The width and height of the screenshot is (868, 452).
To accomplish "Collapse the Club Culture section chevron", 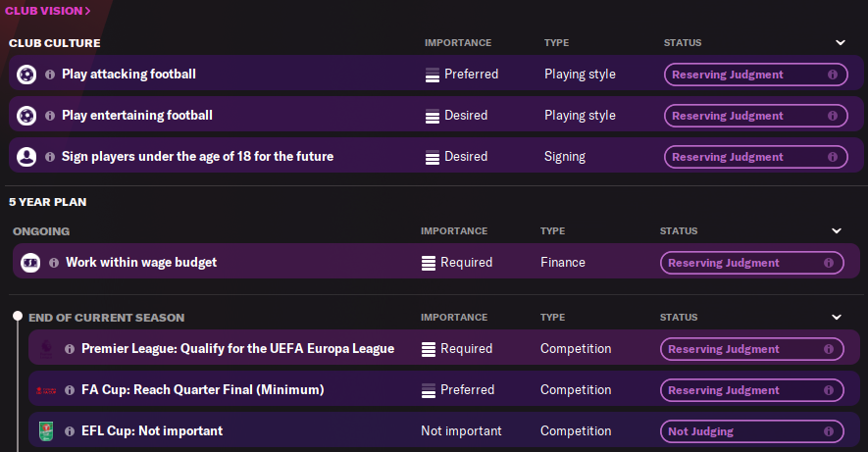I will coord(840,43).
